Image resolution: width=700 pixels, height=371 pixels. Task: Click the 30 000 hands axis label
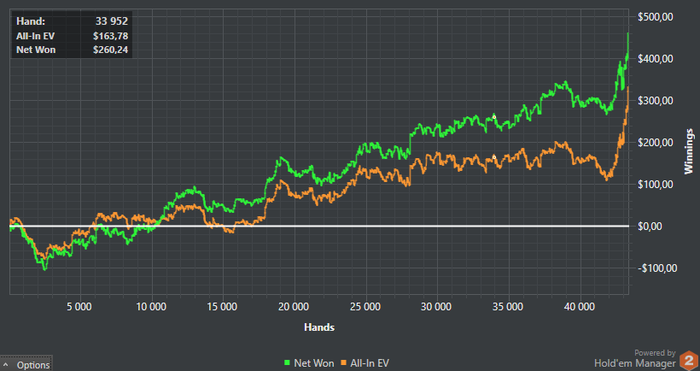pos(436,307)
